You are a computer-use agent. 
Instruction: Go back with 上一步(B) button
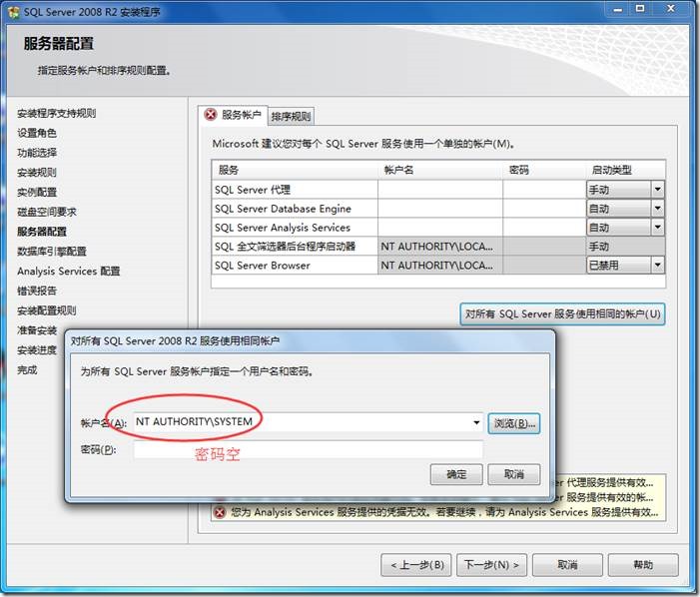pyautogui.click(x=416, y=565)
